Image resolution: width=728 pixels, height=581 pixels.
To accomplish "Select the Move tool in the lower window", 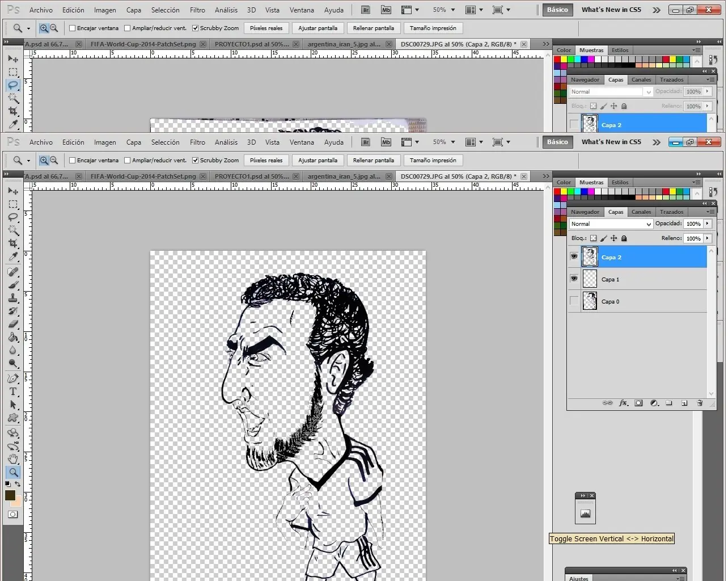I will pyautogui.click(x=13, y=191).
